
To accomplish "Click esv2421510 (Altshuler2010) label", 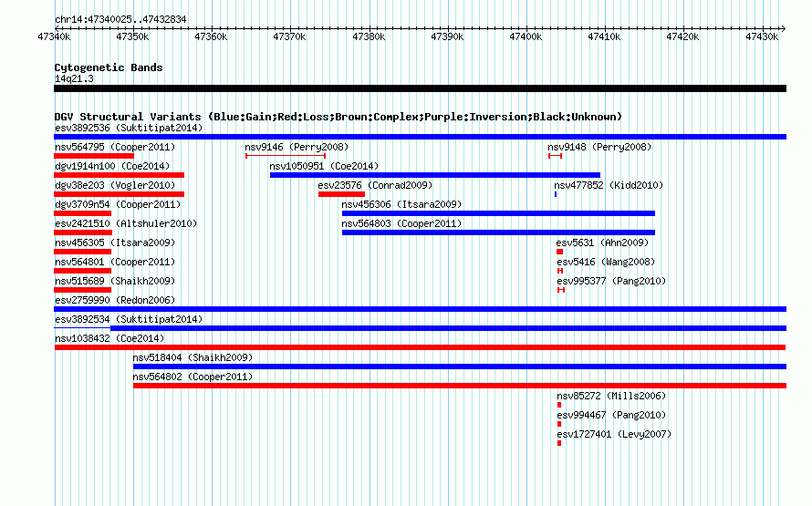I will tap(126, 223).
